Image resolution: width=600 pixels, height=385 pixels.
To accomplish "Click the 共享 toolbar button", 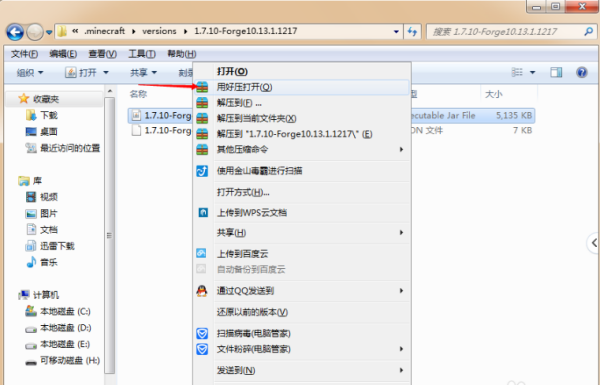I will 143,72.
